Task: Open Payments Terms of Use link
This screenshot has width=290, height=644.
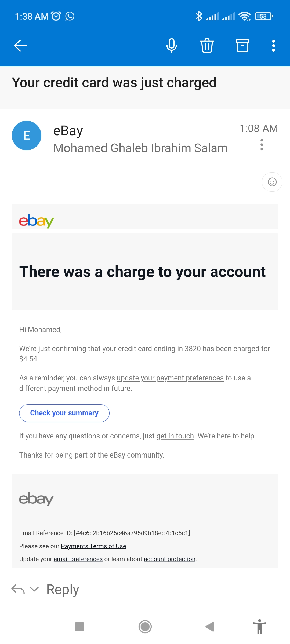Action: [93, 546]
